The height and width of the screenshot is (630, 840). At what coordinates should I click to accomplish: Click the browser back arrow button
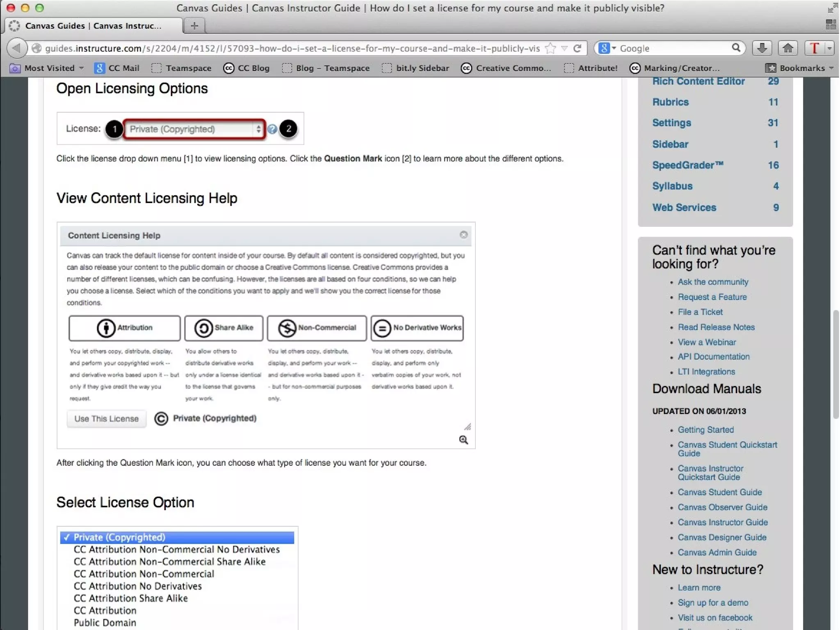click(x=17, y=48)
